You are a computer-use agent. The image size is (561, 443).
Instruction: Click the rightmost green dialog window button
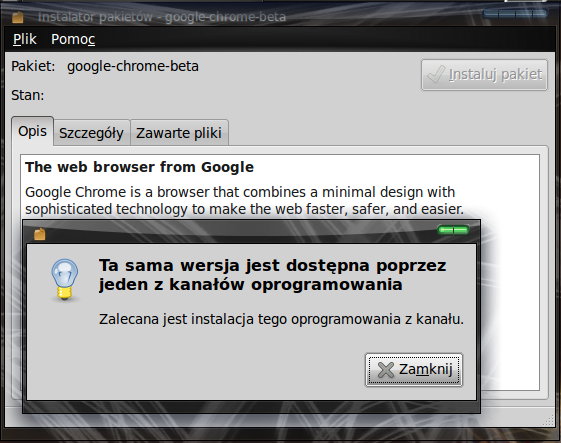[461, 230]
